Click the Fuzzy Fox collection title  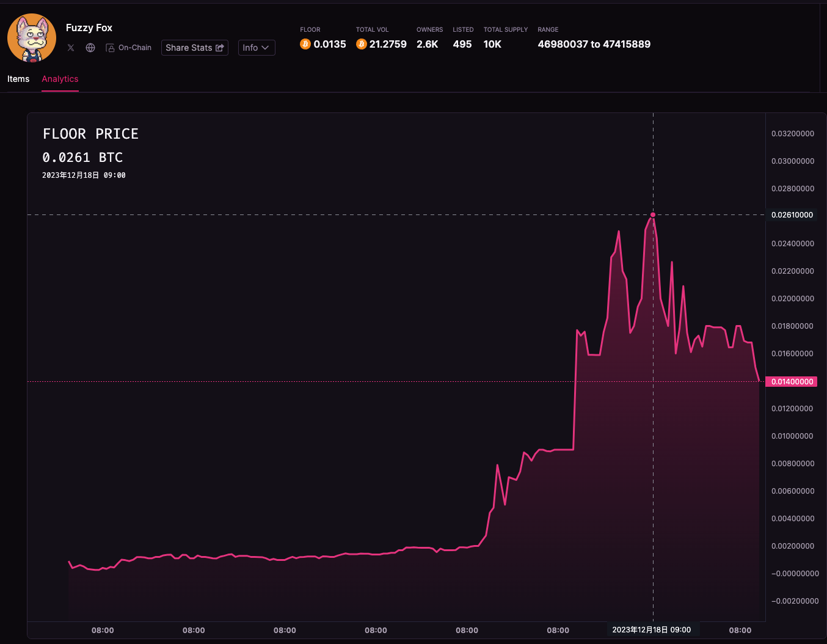coord(89,27)
